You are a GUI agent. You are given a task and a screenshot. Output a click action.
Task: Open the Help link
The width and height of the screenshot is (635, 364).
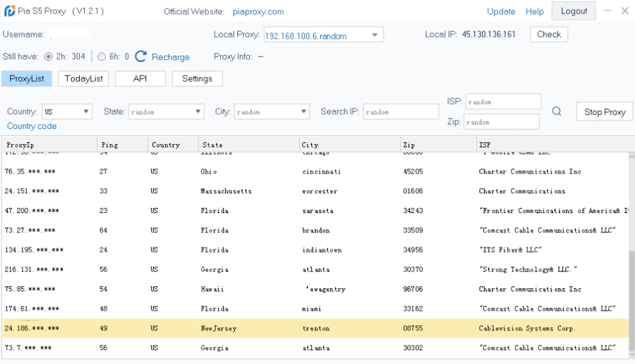[534, 12]
